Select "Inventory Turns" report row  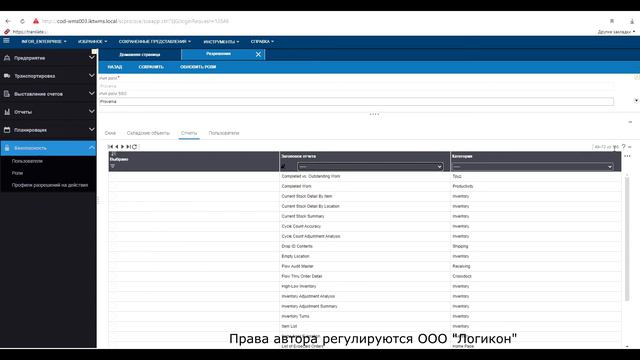click(x=365, y=316)
